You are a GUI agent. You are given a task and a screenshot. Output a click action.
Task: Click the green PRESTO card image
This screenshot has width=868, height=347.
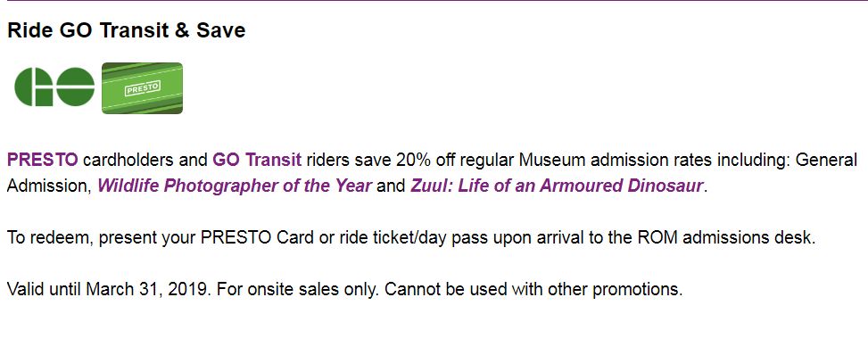tap(142, 88)
